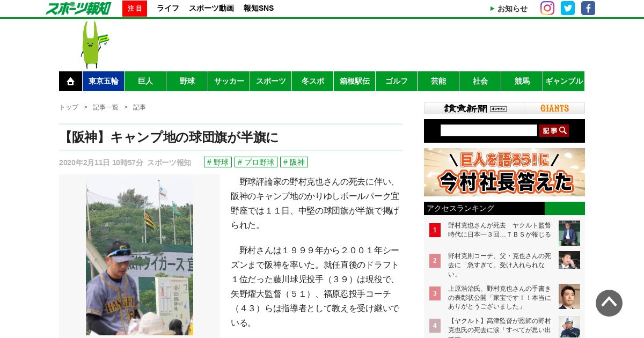Select the 冬スポ navigation tab

click(313, 82)
